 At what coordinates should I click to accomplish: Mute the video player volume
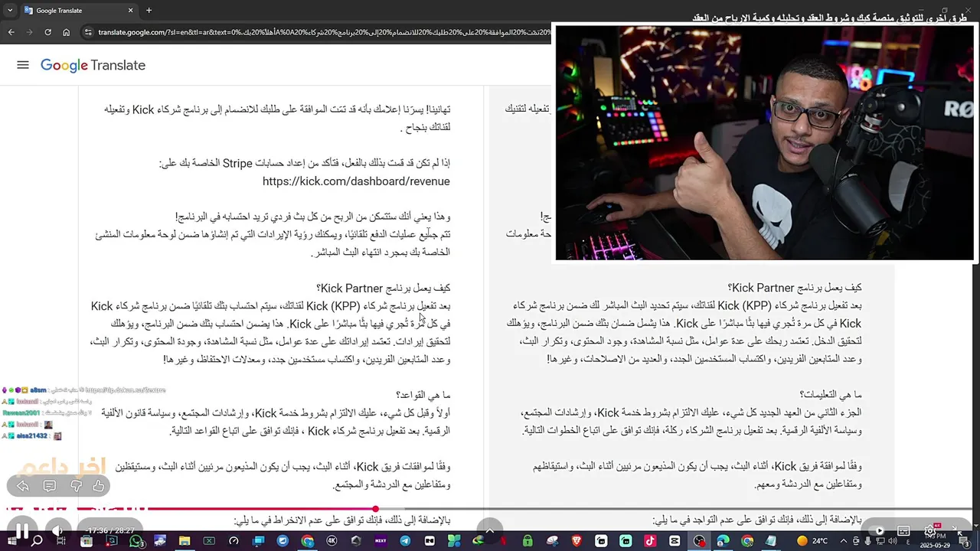(x=57, y=530)
